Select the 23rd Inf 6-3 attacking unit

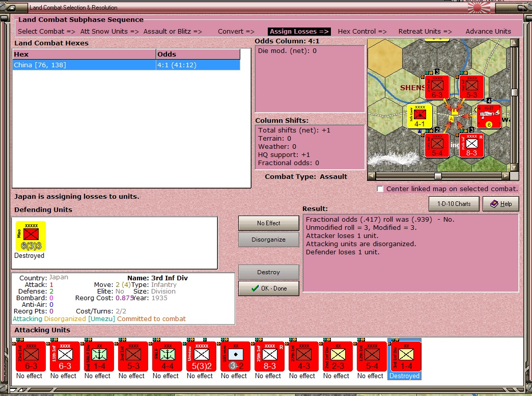pos(31,357)
